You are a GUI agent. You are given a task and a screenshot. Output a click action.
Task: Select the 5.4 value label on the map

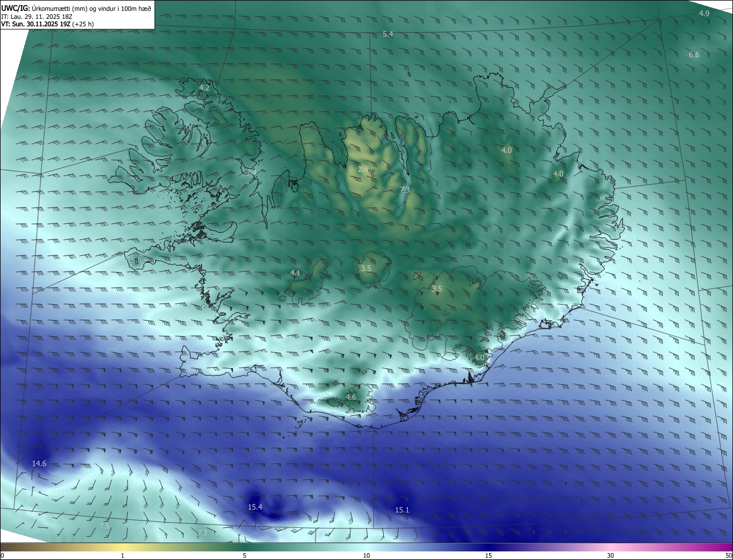(388, 34)
